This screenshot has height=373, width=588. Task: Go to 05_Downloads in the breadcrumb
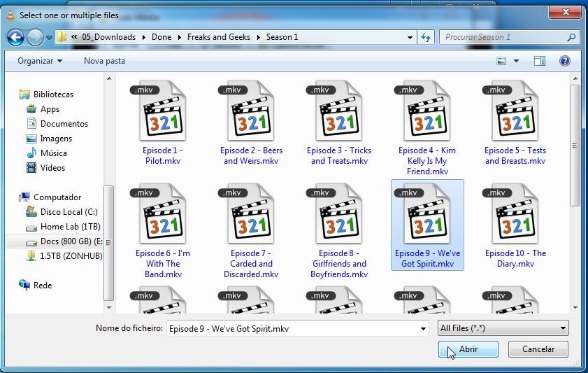point(109,37)
